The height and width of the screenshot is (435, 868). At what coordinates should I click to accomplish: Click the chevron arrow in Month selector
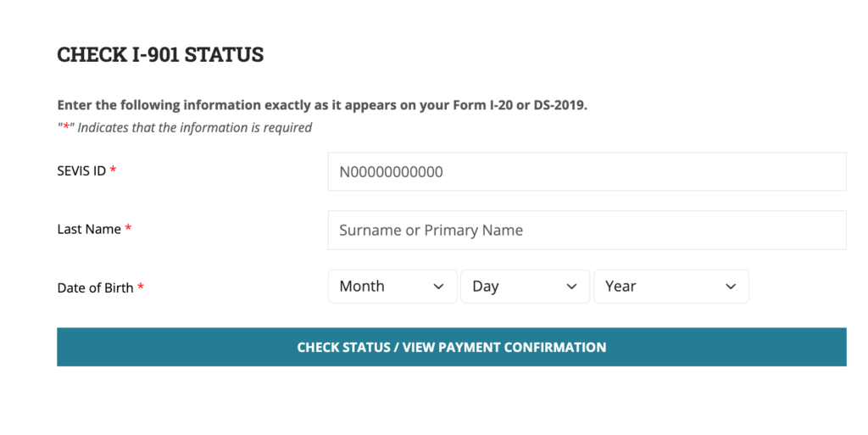pos(438,287)
